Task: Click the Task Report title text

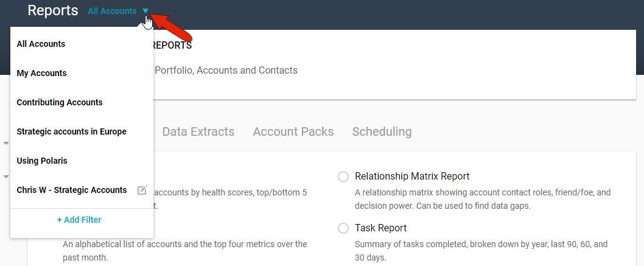Action: coord(380,228)
